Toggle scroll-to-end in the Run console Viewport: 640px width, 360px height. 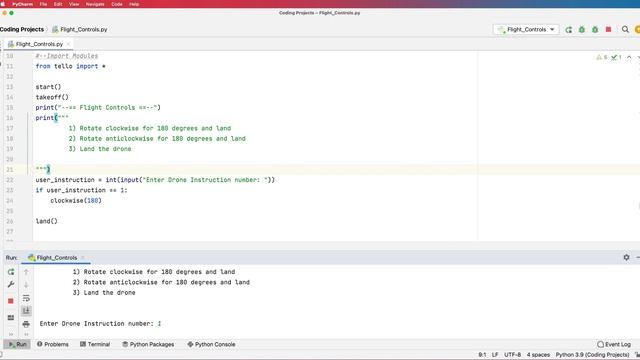[26, 311]
